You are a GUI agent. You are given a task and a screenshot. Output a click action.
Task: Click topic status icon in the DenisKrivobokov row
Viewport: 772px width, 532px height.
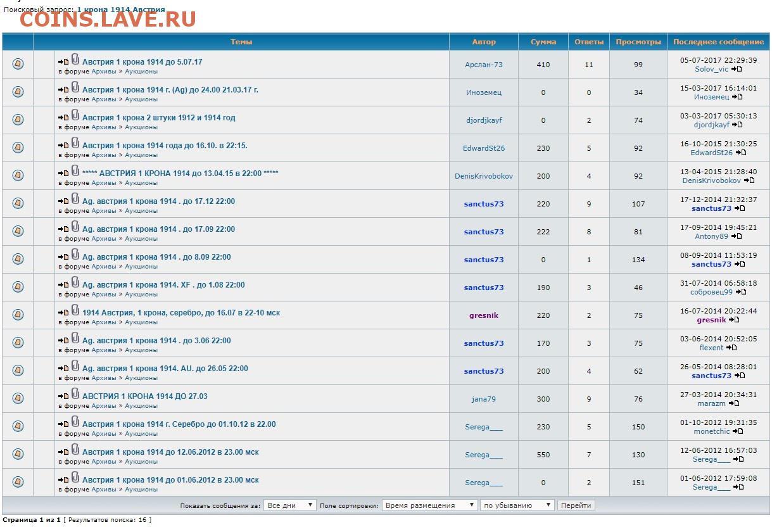coord(18,175)
